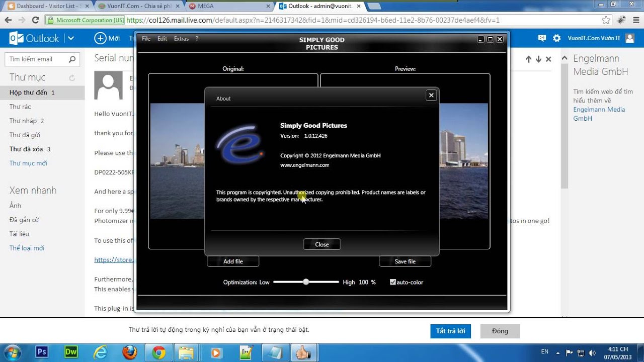Go to previous message up arrow
The width and height of the screenshot is (644, 362).
click(529, 59)
